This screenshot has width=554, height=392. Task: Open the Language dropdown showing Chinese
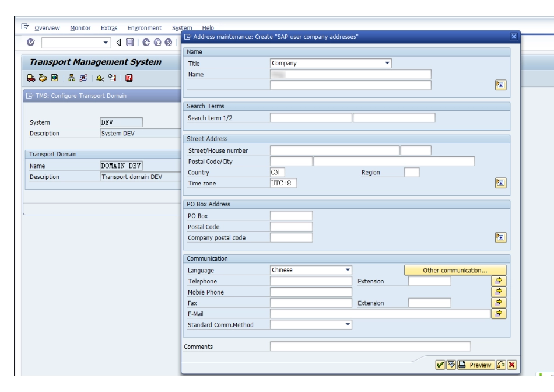348,270
